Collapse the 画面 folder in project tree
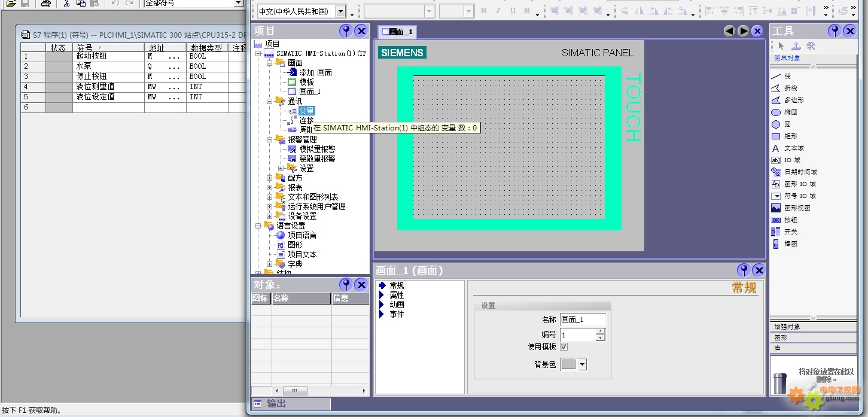Screen dimensions: 868x417 269,63
